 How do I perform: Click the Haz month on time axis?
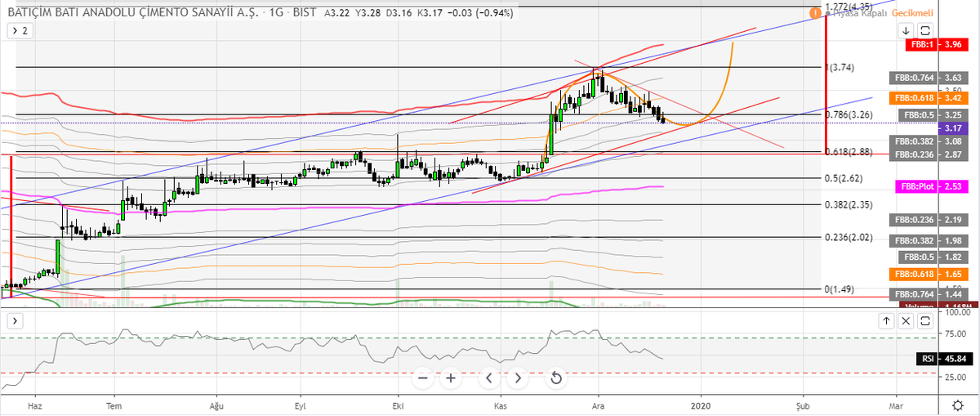tap(34, 405)
